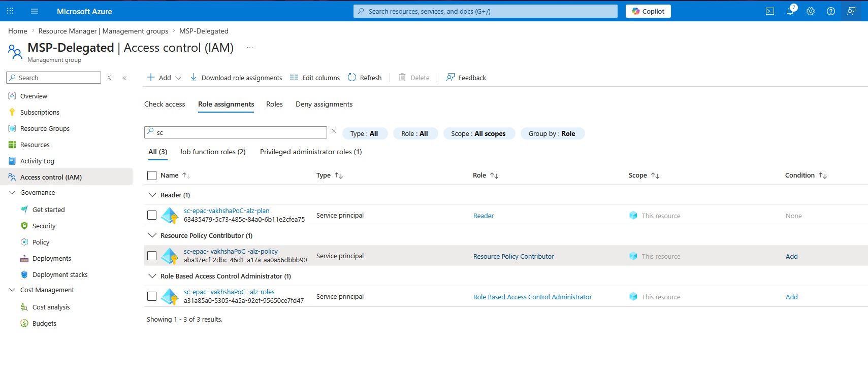868x384 pixels.
Task: Select the Role assignments tab
Action: (x=226, y=104)
